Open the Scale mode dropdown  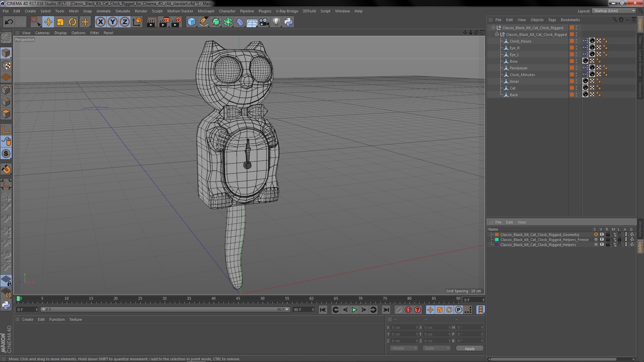point(436,349)
